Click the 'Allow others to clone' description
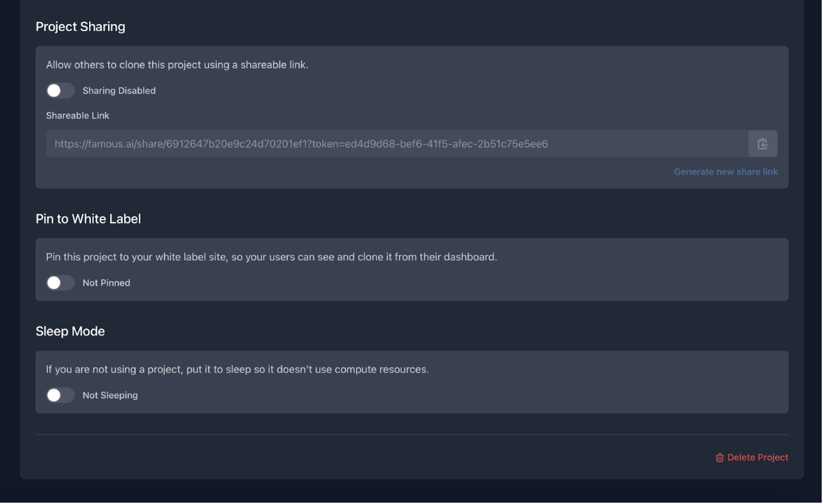This screenshot has height=504, width=823. [177, 65]
